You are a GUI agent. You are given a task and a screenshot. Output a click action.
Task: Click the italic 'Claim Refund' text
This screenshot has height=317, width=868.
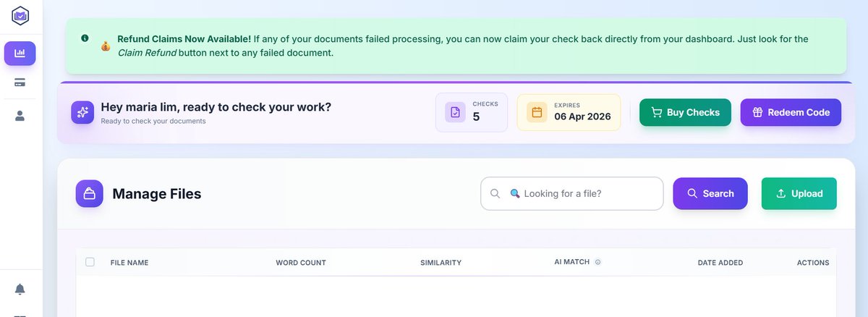pos(147,52)
